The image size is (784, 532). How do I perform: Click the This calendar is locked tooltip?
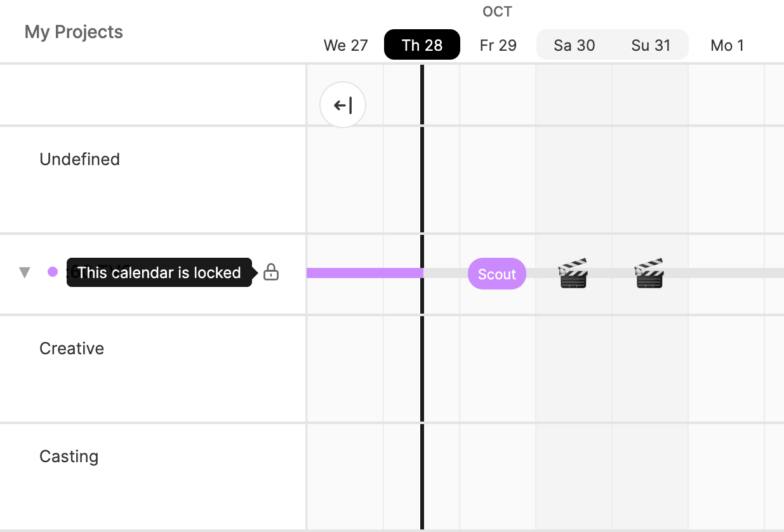tap(159, 273)
